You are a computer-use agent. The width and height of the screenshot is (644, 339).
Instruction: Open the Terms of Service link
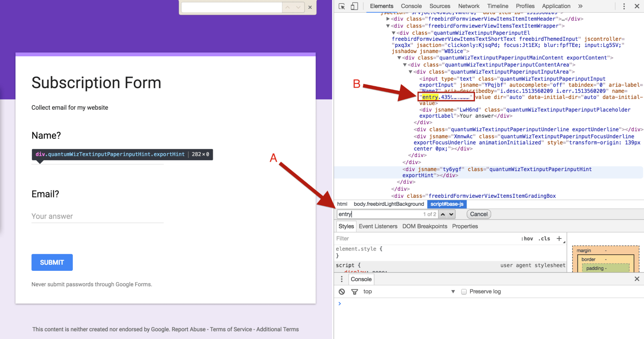(x=231, y=329)
